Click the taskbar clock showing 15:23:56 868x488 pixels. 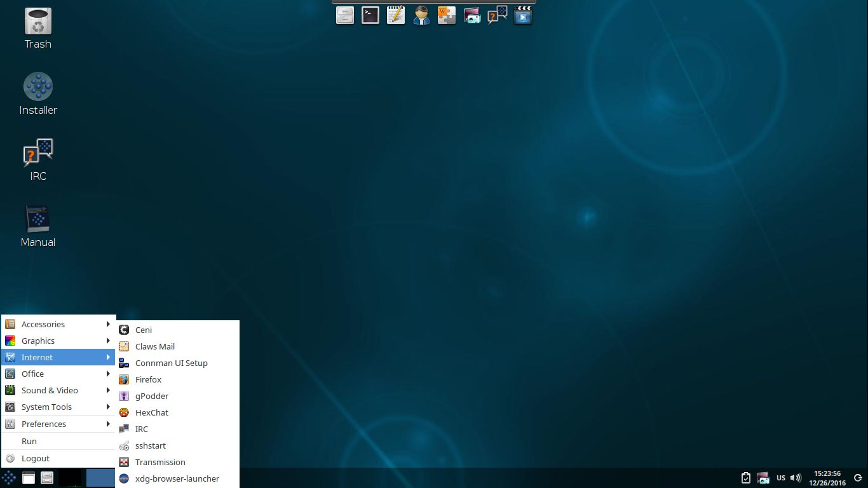point(827,478)
